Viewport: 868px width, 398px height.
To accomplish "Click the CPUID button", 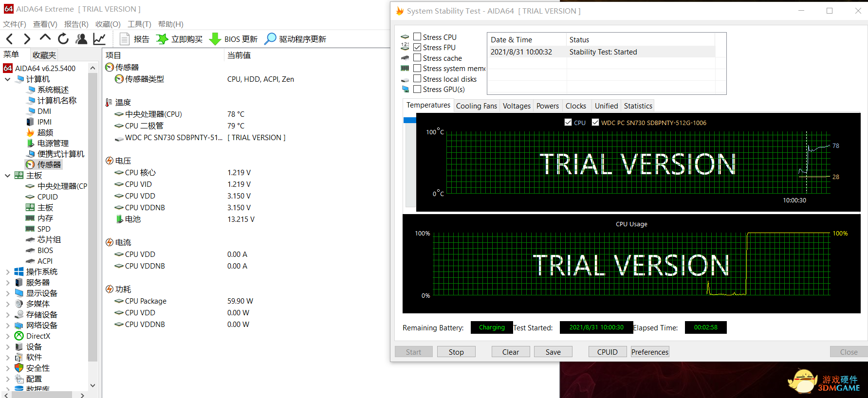I will click(x=608, y=352).
